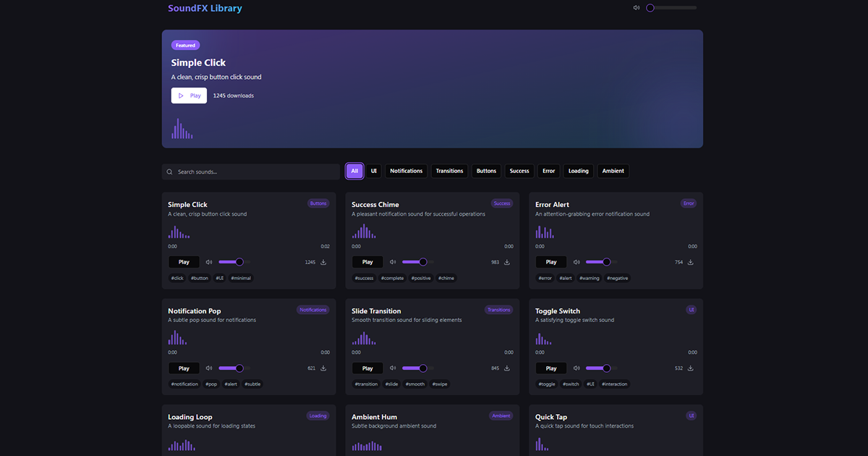Adjust Success Chime volume slider

tap(418, 262)
